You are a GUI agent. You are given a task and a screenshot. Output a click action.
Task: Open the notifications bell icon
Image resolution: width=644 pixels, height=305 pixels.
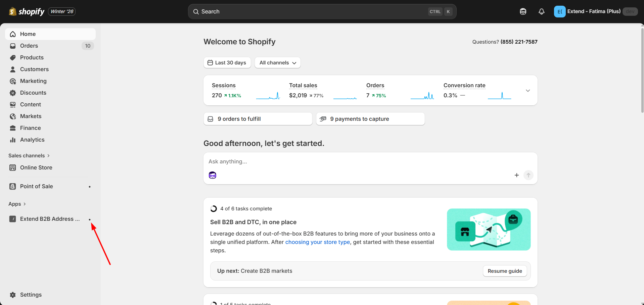coord(541,11)
